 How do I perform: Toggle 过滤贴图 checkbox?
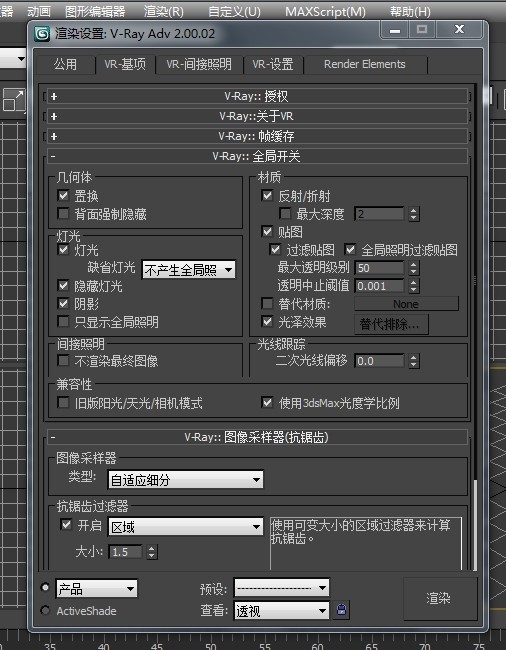275,250
